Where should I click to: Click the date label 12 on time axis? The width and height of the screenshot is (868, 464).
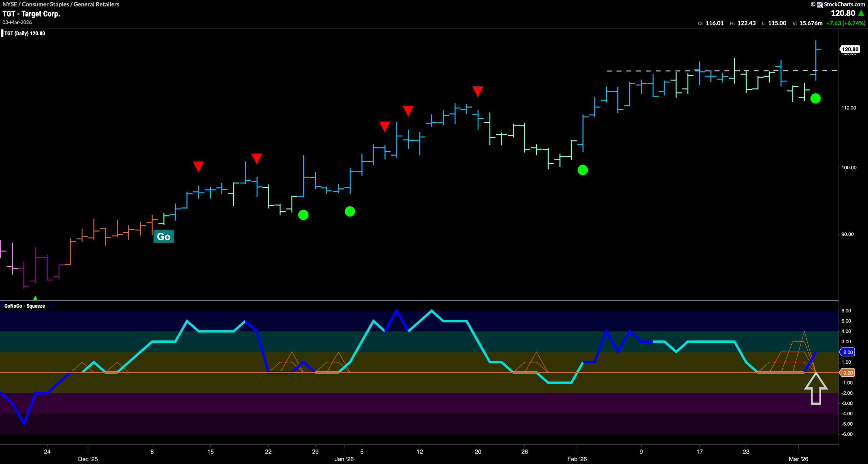420,451
